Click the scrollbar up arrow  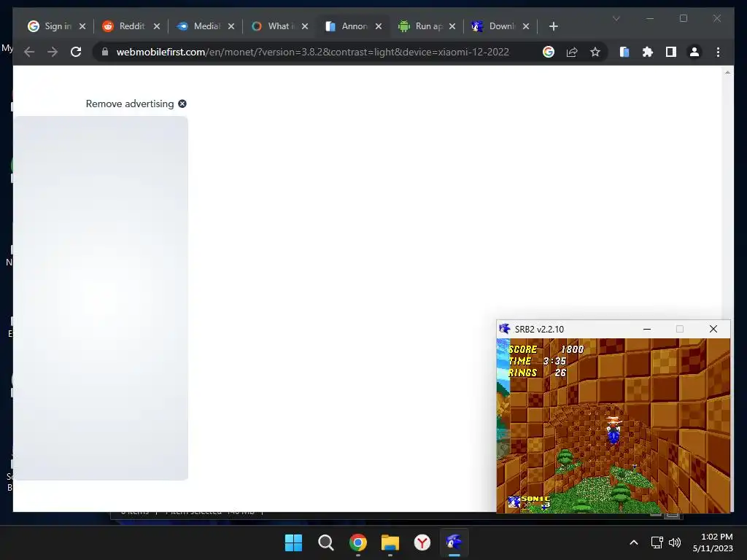(x=727, y=72)
